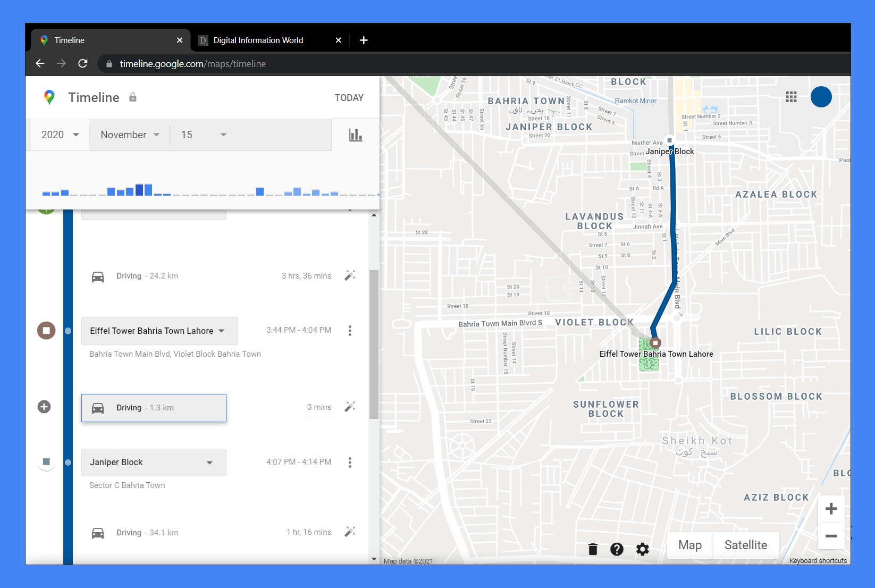
Task: Expand the Janiper Block place dropdown
Action: (x=154, y=463)
